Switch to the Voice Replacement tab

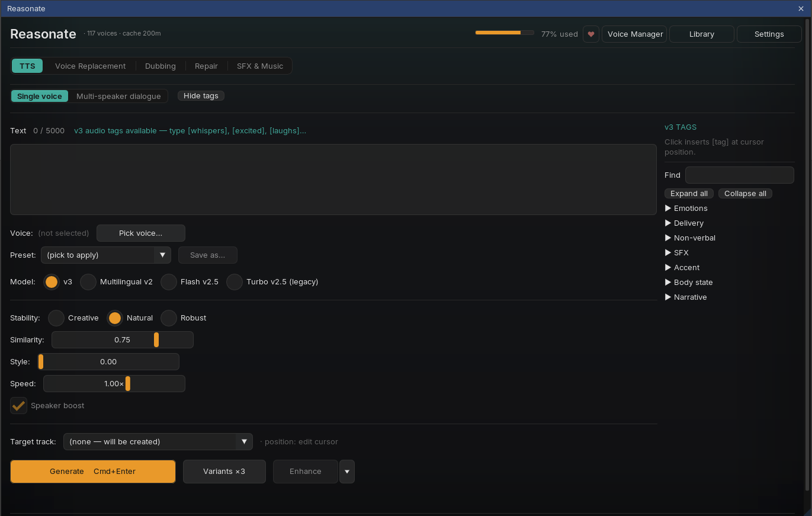click(x=90, y=66)
